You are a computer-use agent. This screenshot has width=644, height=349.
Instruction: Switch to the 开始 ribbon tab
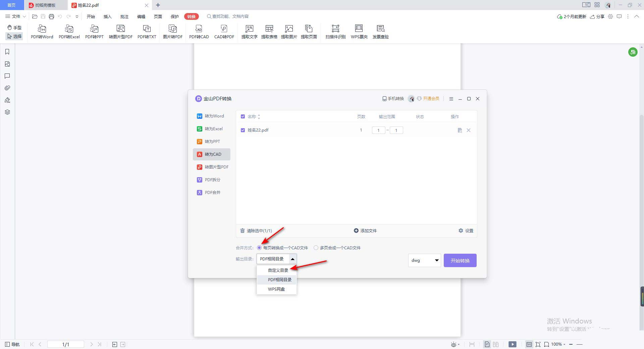[91, 16]
